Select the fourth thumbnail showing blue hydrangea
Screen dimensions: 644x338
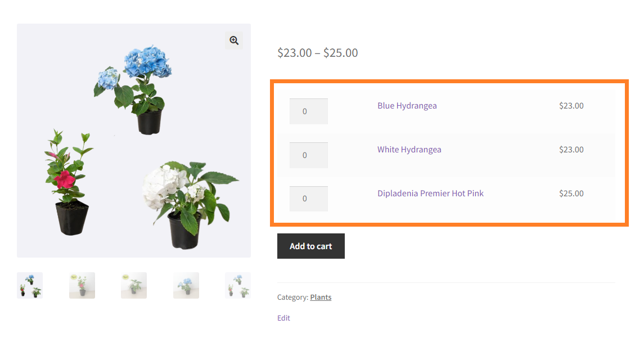[186, 286]
